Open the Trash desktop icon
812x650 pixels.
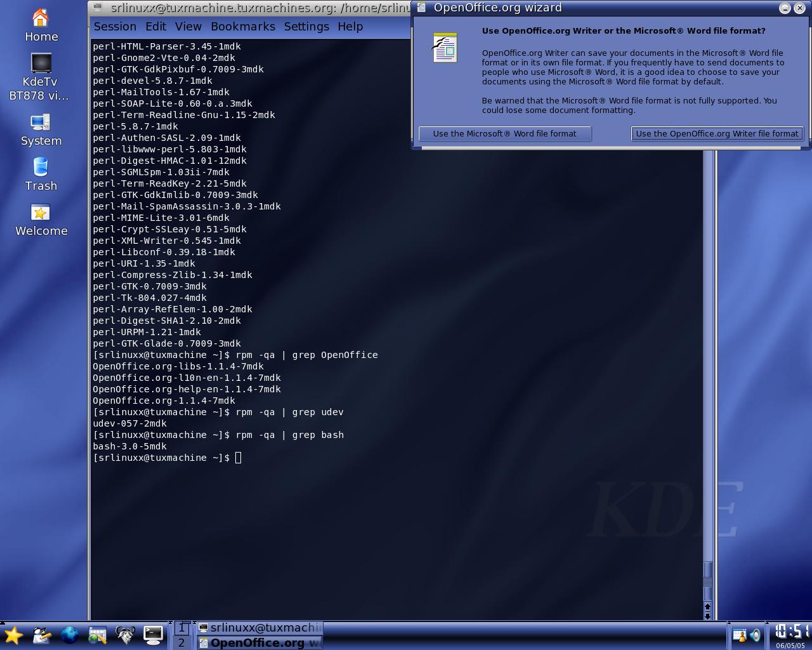click(41, 175)
